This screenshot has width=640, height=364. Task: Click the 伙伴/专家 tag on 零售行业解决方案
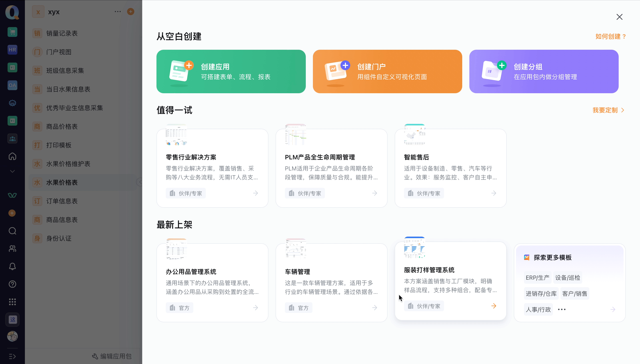(x=186, y=193)
